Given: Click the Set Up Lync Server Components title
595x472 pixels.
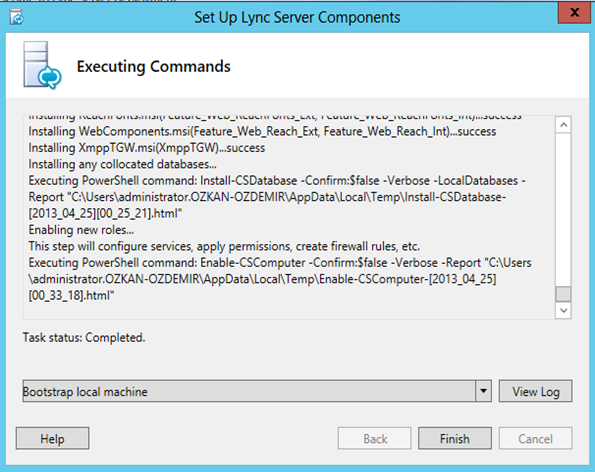Looking at the screenshot, I should [297, 17].
